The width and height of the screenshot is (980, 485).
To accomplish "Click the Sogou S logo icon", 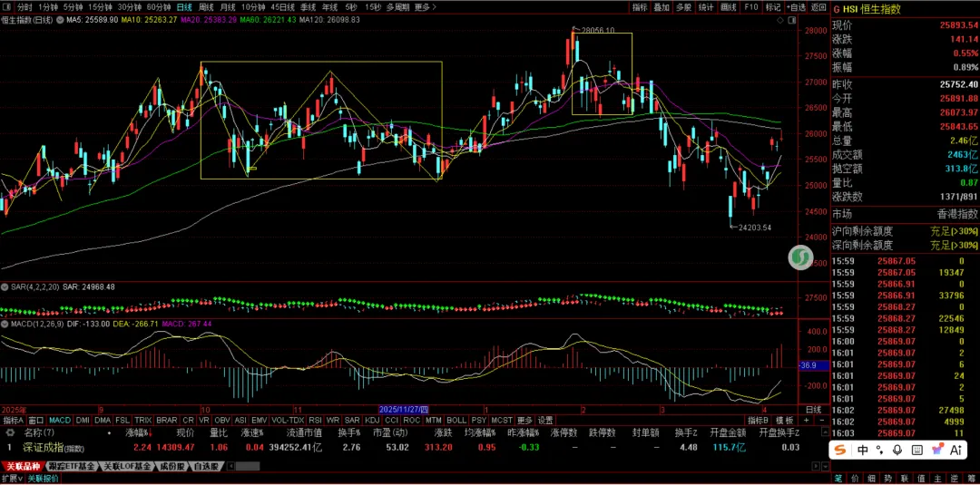I will [840, 450].
